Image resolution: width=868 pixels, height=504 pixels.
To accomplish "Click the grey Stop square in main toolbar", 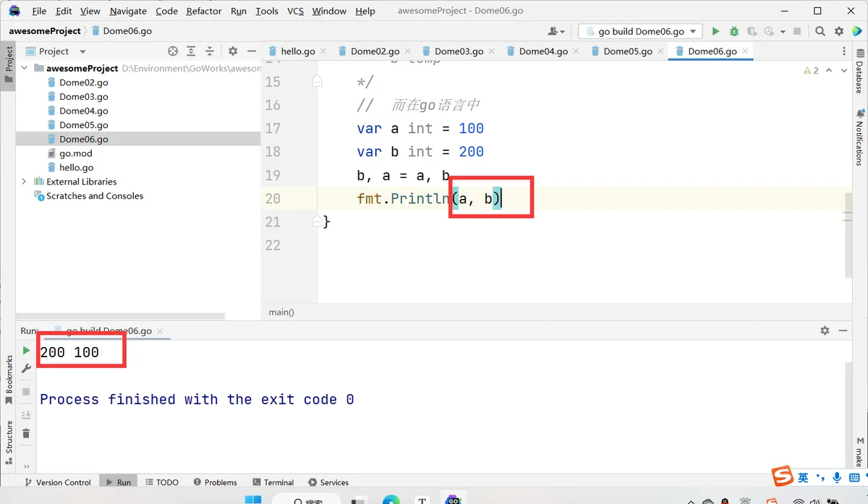I will [797, 31].
